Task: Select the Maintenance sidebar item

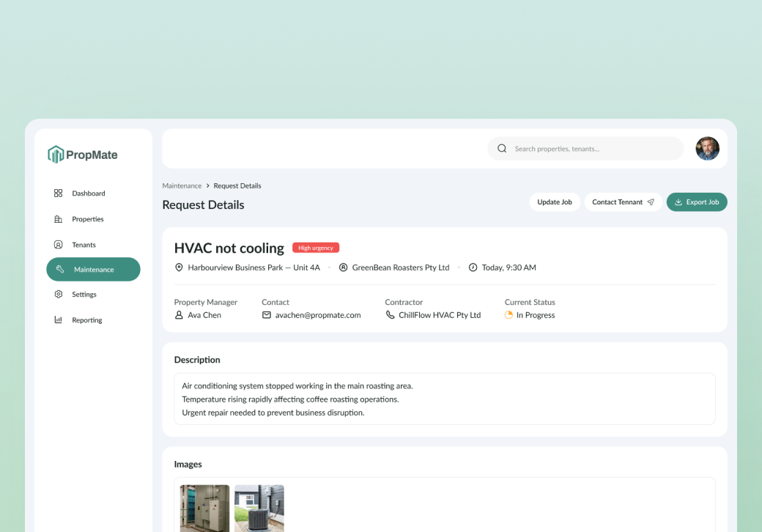Action: point(93,269)
